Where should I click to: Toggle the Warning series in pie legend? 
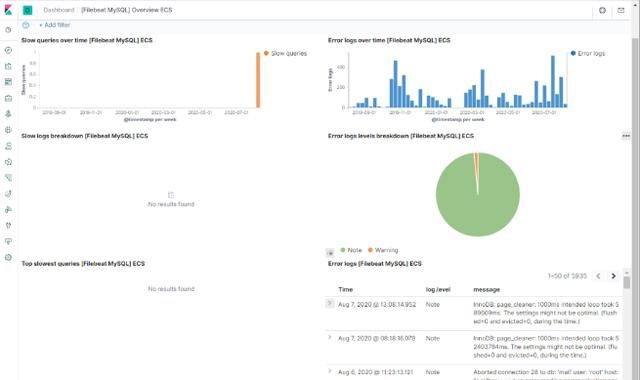pos(383,250)
